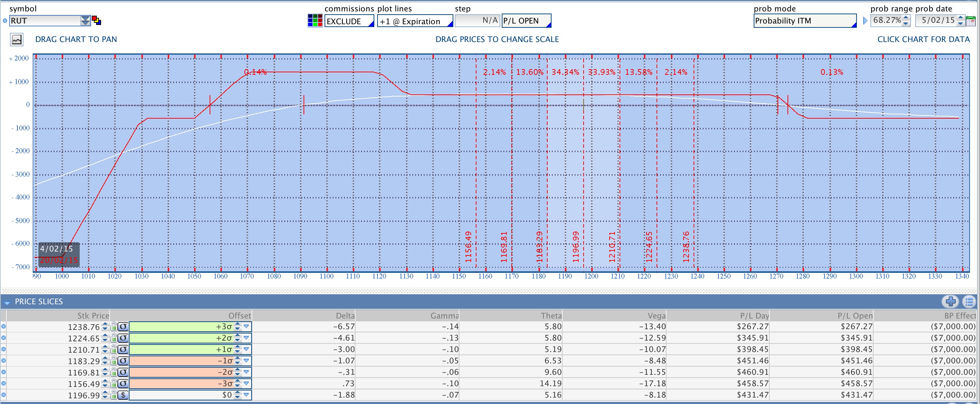Screen dimensions: 980x404
Task: Click the blue arrow next to prob range
Action: tap(865, 21)
